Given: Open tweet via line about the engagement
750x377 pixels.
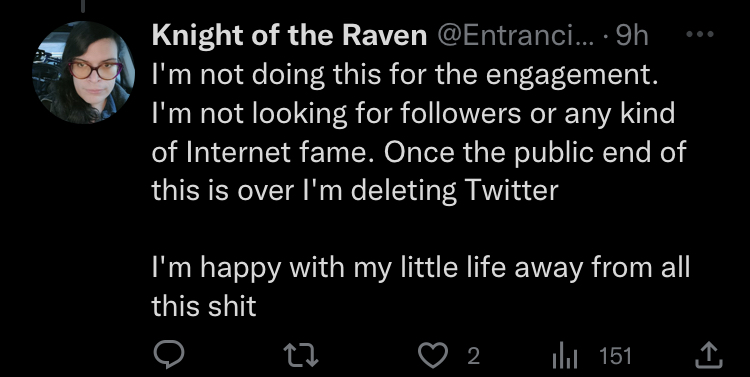Looking at the screenshot, I should click(405, 77).
